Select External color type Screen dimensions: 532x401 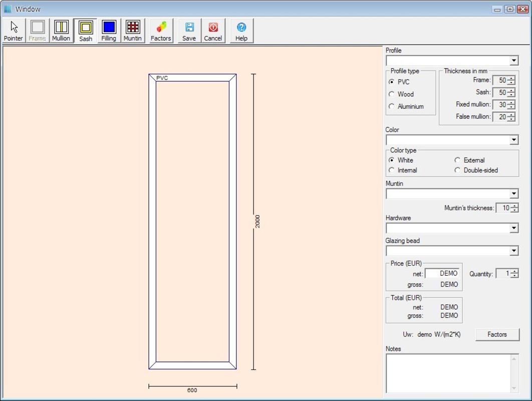pyautogui.click(x=457, y=160)
